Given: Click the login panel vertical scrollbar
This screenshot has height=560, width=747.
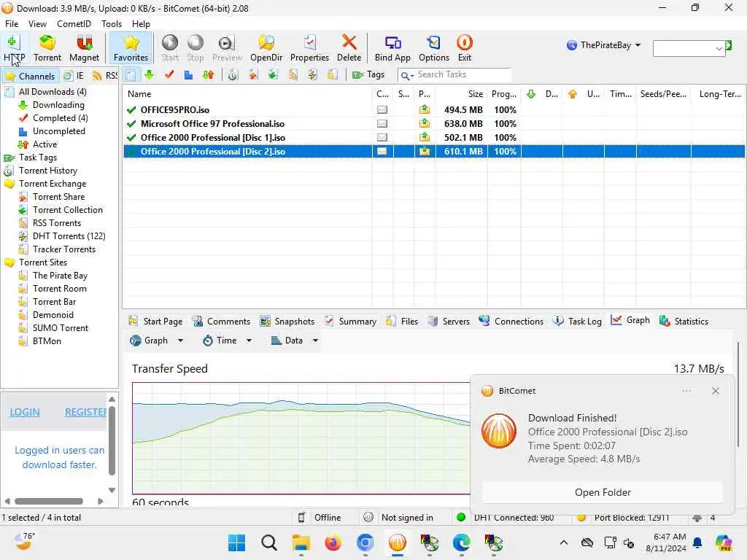Looking at the screenshot, I should click(112, 440).
